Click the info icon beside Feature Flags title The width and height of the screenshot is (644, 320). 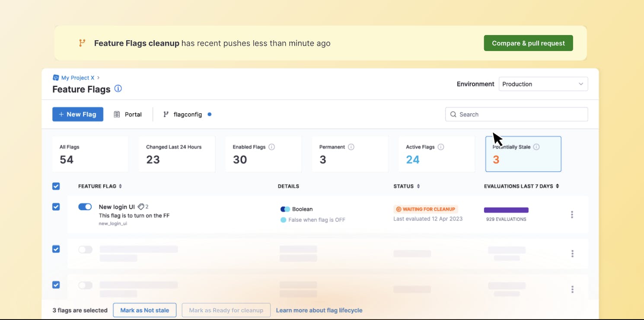tap(118, 89)
